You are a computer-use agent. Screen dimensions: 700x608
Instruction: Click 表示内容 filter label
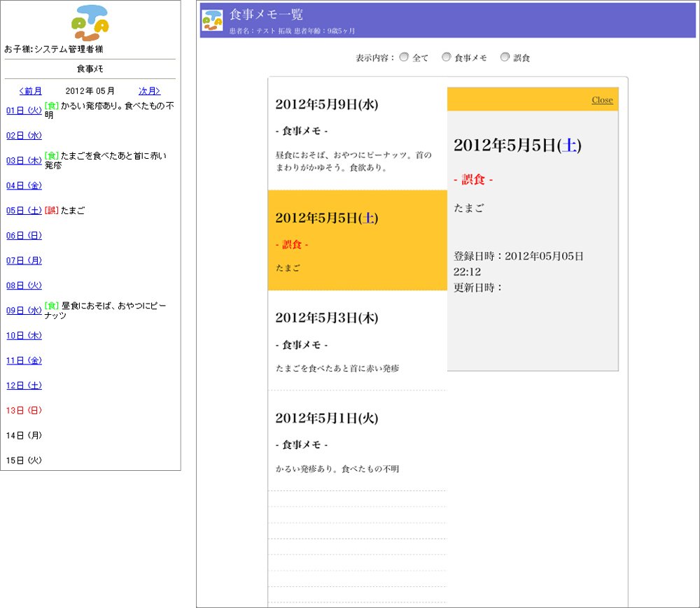375,57
